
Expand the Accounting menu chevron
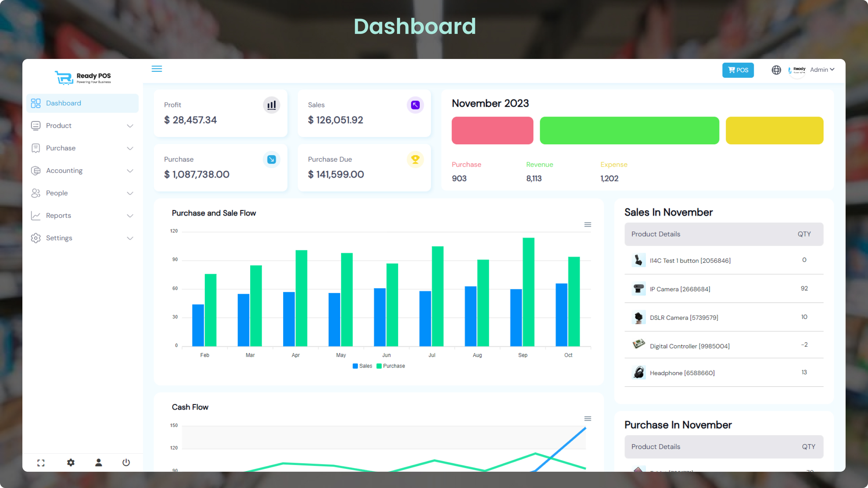click(130, 171)
